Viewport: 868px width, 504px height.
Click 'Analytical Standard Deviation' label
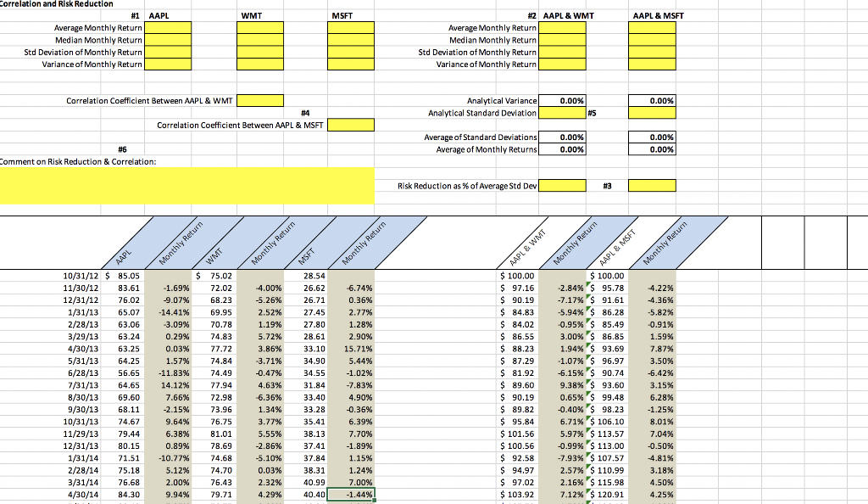tap(482, 113)
